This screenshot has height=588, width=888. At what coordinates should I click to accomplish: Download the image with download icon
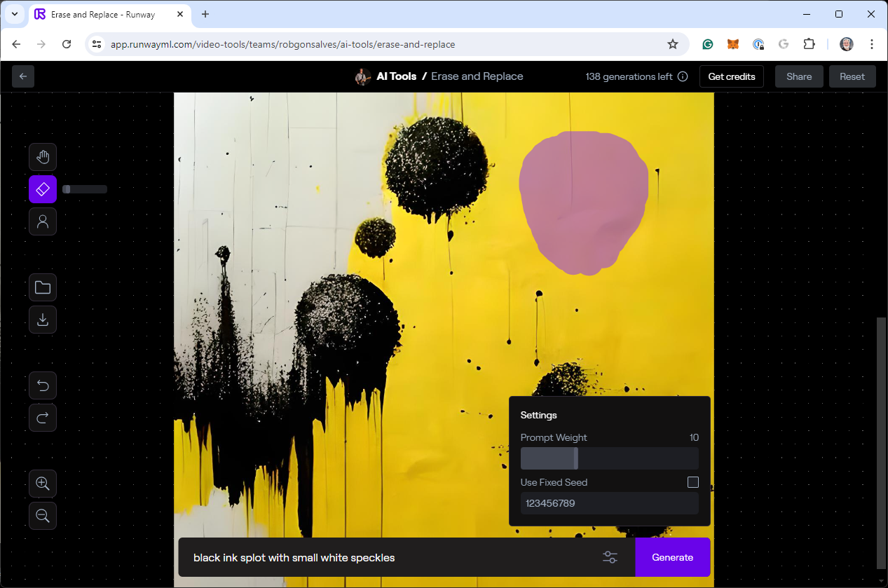pos(43,320)
